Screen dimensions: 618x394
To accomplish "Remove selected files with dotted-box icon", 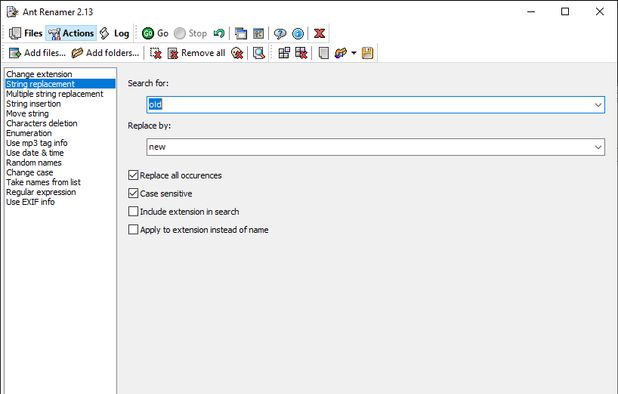I will pyautogui.click(x=156, y=53).
